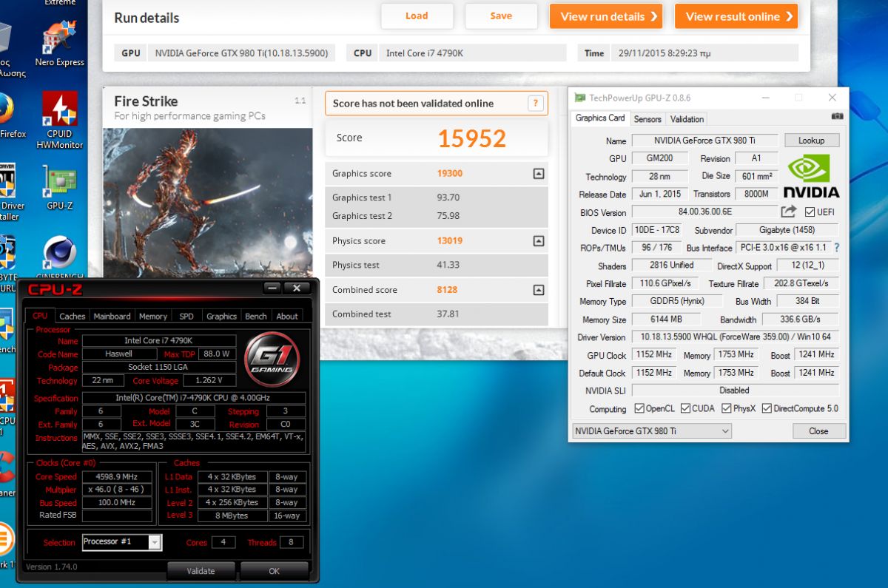Open the GPU selection dropdown in GPU-Z

652,431
